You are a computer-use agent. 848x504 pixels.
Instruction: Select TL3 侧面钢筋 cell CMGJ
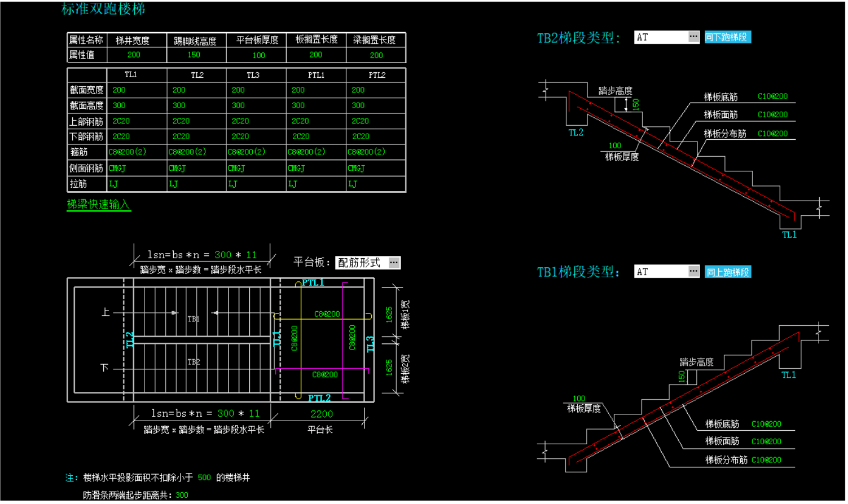236,168
